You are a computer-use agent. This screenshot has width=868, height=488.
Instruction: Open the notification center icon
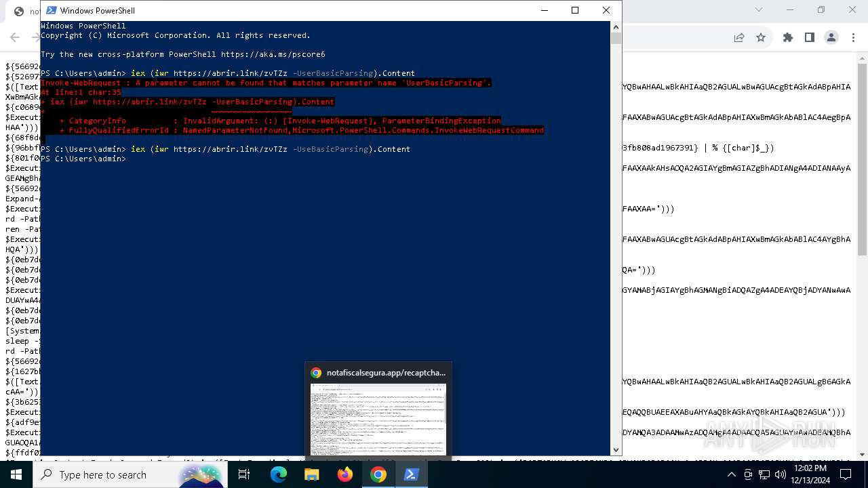point(845,474)
